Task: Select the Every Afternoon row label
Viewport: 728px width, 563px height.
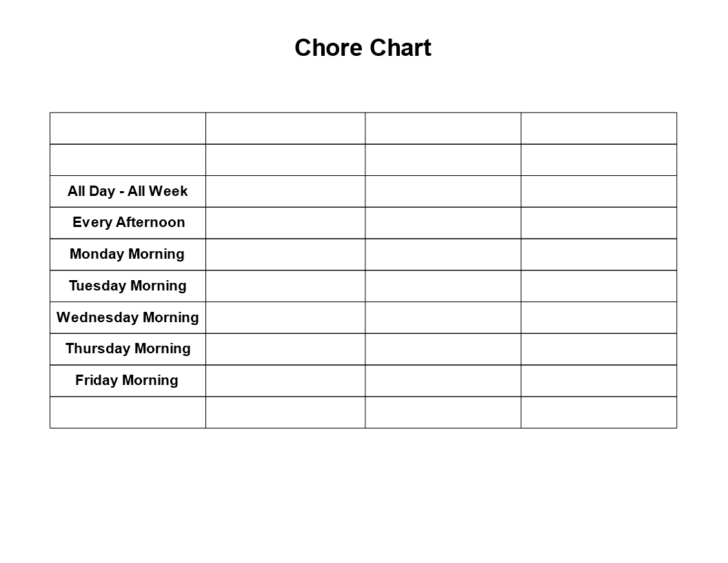Action: (128, 223)
